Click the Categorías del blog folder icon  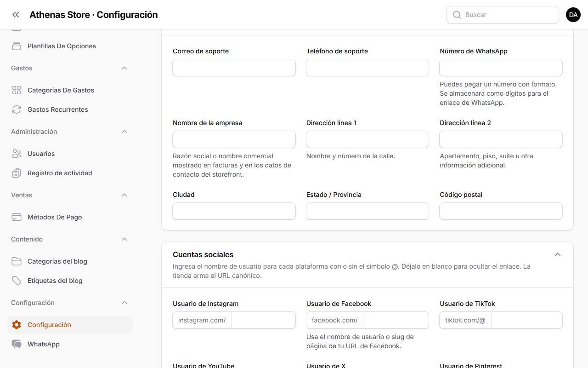(17, 261)
